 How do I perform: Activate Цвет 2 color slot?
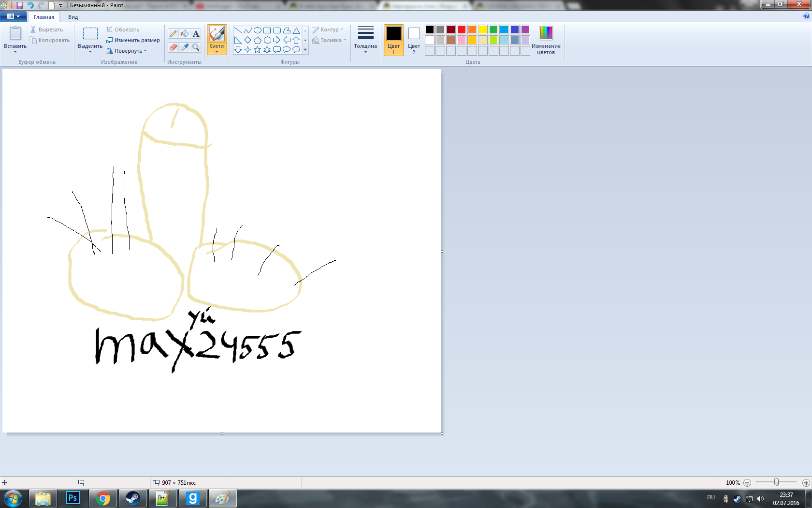[x=414, y=40]
